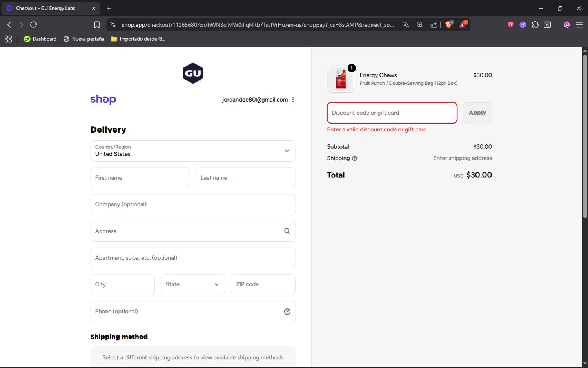Image resolution: width=588 pixels, height=368 pixels.
Task: Click the Discount code or gift card field
Action: click(392, 113)
